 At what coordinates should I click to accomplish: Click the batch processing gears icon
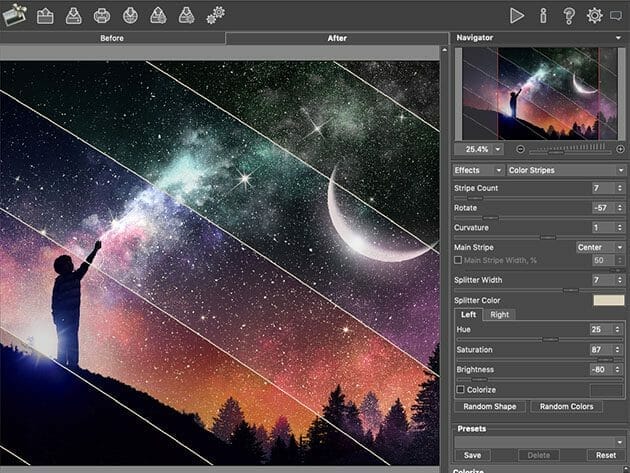coord(215,15)
